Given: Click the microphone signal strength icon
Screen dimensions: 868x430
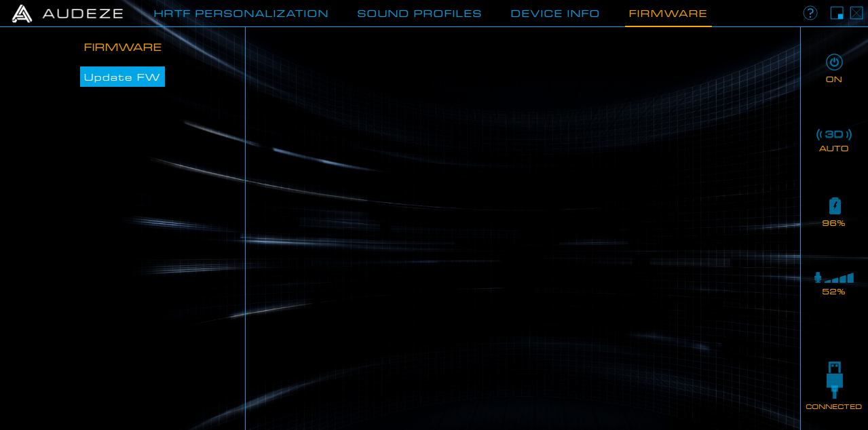Looking at the screenshot, I should tap(833, 277).
